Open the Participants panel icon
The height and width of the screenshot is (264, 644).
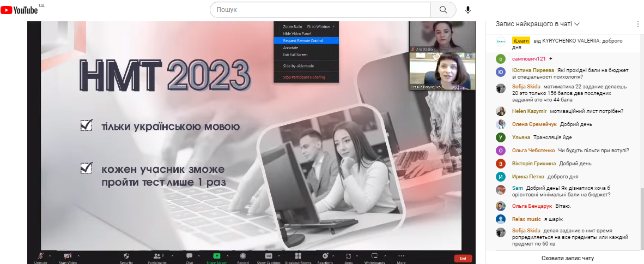point(156,256)
